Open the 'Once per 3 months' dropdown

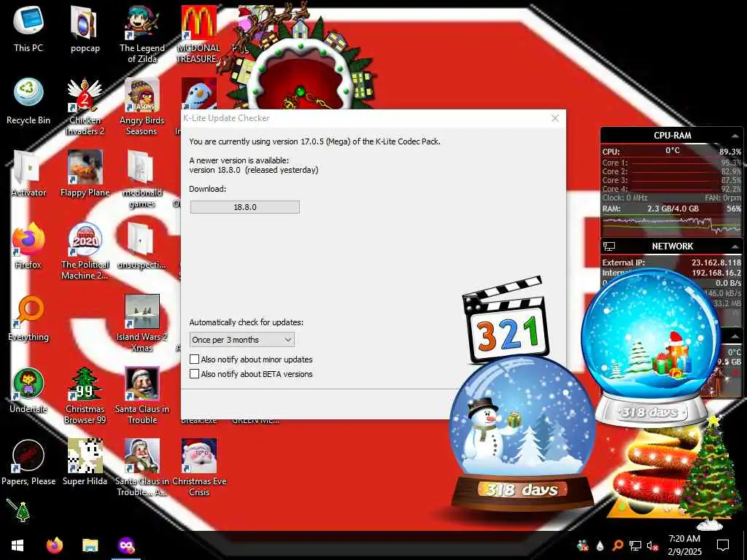[x=241, y=340]
